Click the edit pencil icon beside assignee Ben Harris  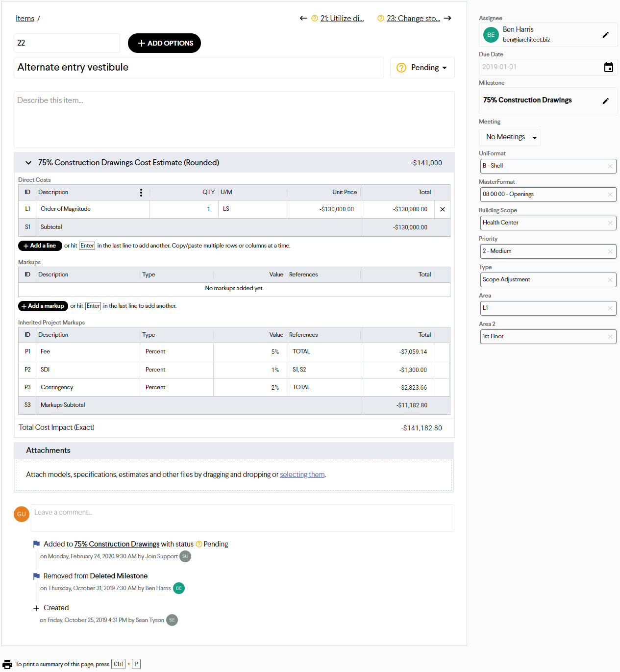tap(605, 35)
